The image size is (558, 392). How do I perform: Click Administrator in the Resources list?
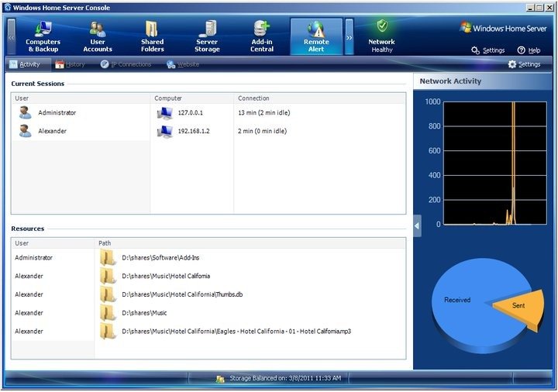[x=34, y=258]
